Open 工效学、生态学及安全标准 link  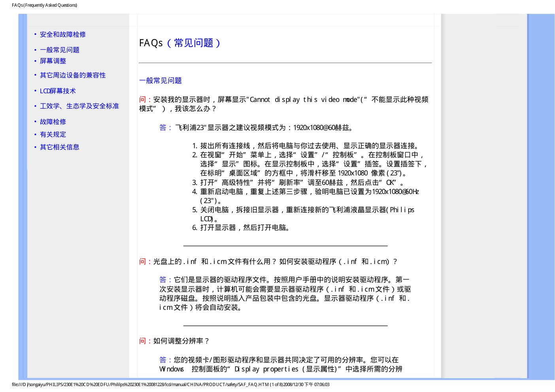[79, 106]
